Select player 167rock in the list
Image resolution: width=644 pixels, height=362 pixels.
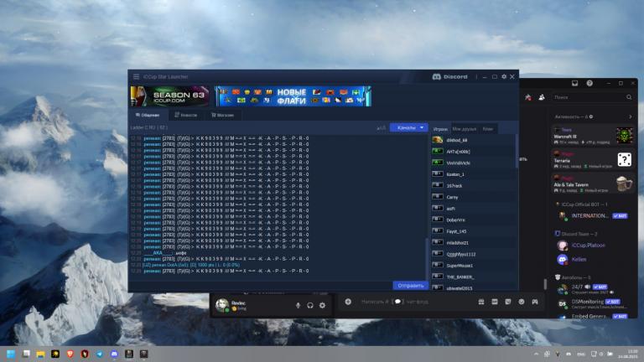point(472,186)
